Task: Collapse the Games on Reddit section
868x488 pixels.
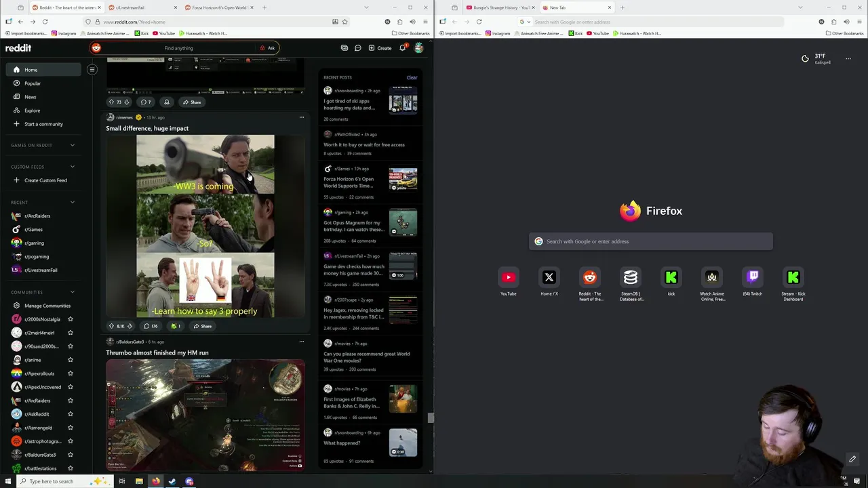Action: click(73, 145)
